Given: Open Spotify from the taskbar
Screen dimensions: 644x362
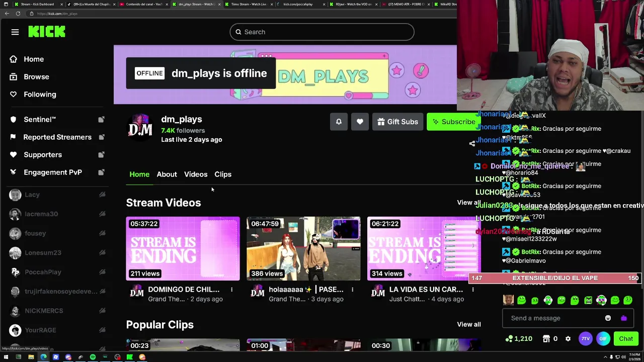Looking at the screenshot, I should point(93,357).
